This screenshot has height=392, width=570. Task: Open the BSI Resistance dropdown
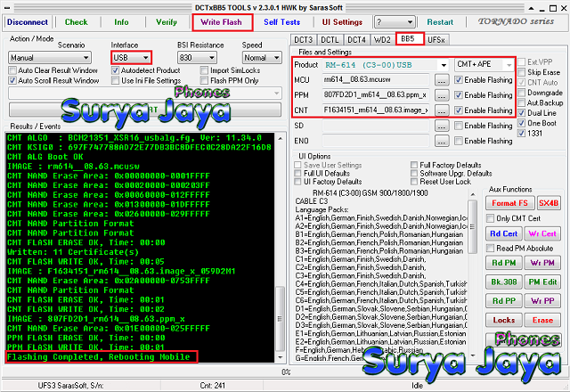point(197,57)
